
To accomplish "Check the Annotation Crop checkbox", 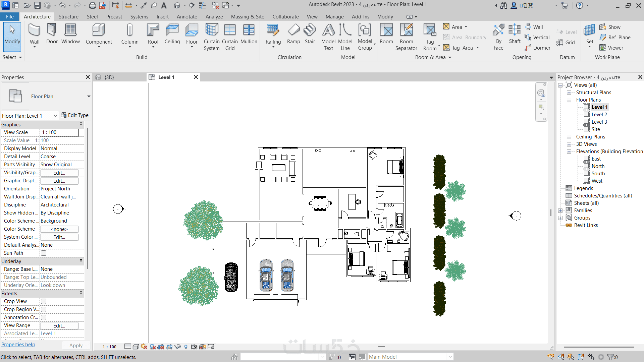I will [44, 317].
